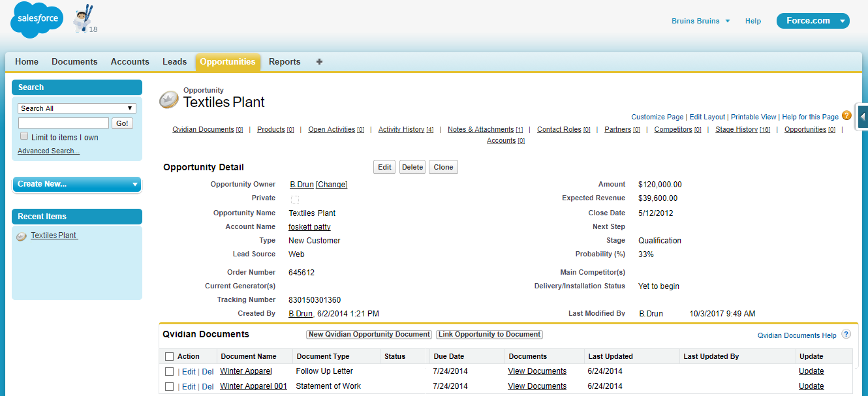868x396 pixels.
Task: Open the Search All dropdown
Action: point(77,108)
